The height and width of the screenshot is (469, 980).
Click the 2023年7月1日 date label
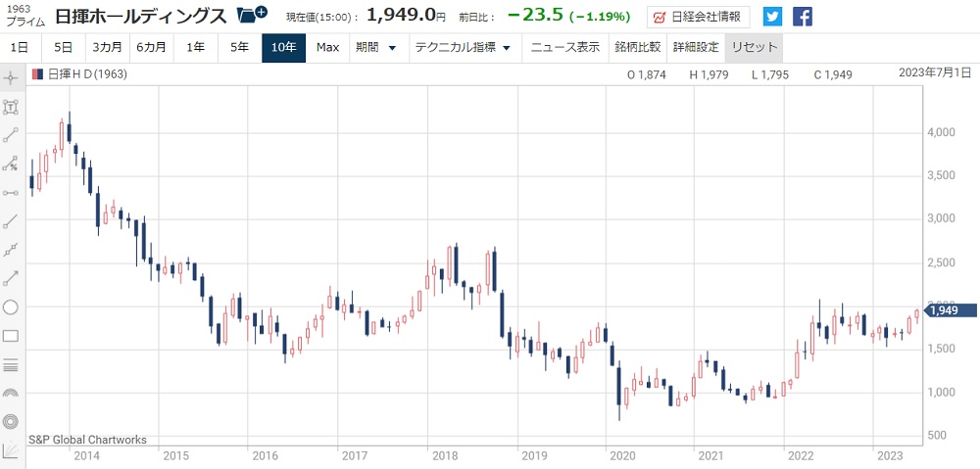pos(937,72)
